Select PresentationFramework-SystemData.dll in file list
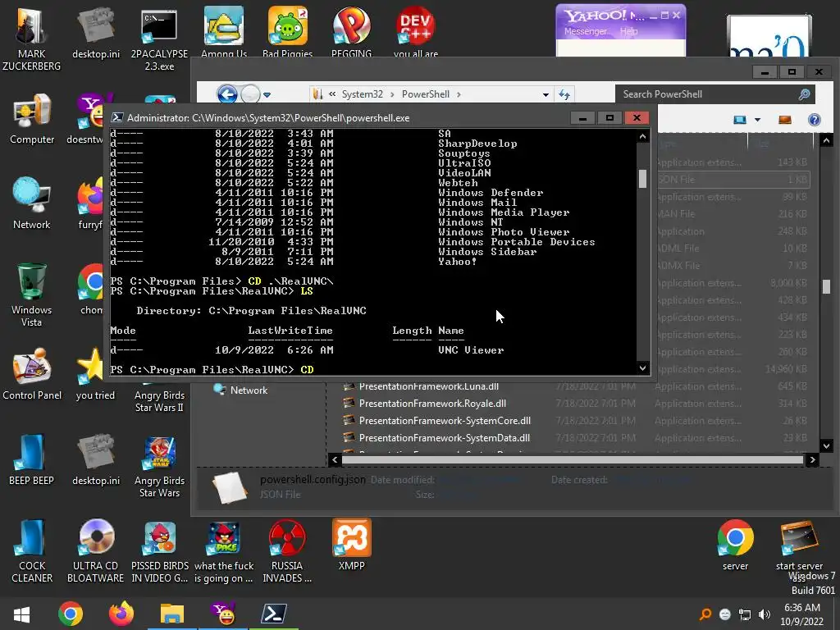 [444, 438]
